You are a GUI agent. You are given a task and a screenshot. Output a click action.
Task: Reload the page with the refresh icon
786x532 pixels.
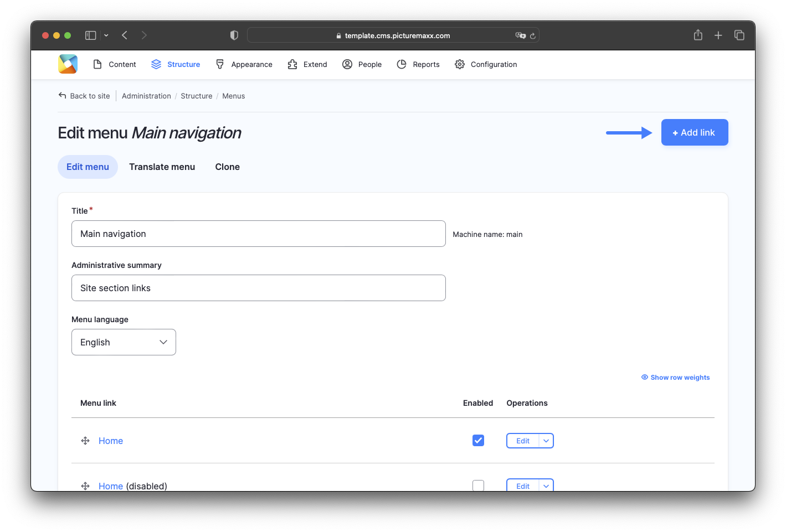pyautogui.click(x=533, y=35)
